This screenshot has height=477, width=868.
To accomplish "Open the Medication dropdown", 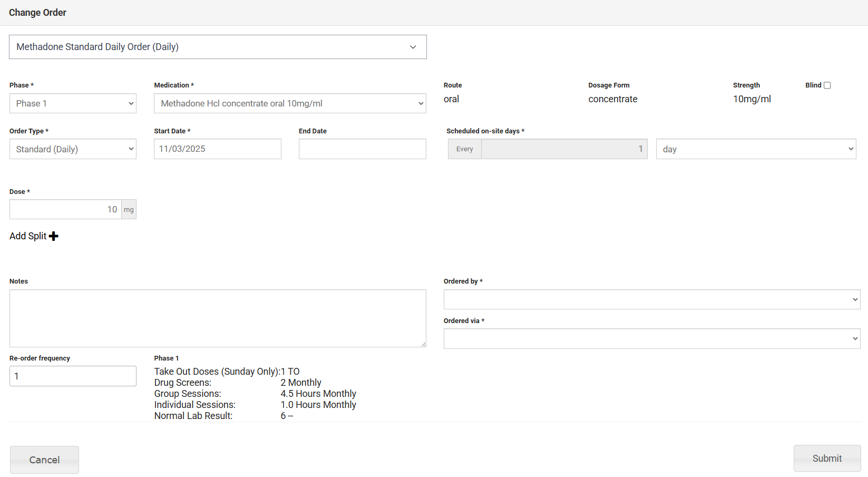I will [290, 103].
